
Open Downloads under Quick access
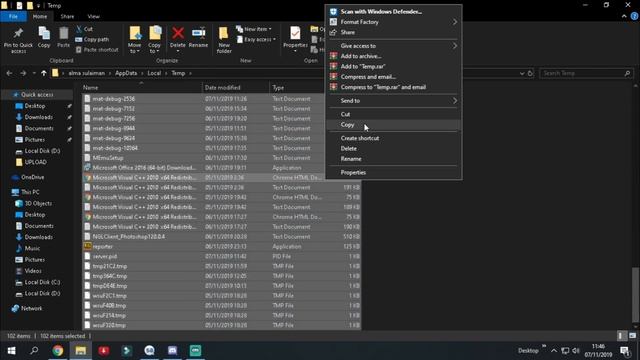38,117
